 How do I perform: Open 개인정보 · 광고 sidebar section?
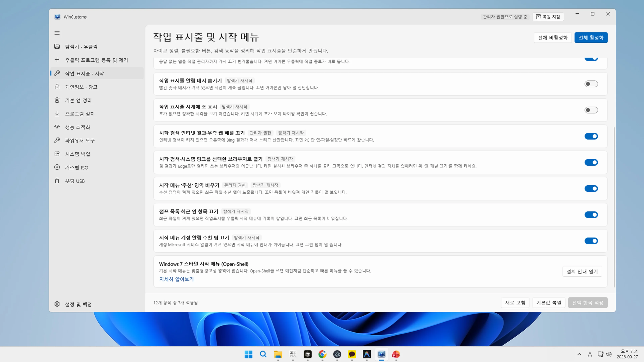tap(97, 87)
